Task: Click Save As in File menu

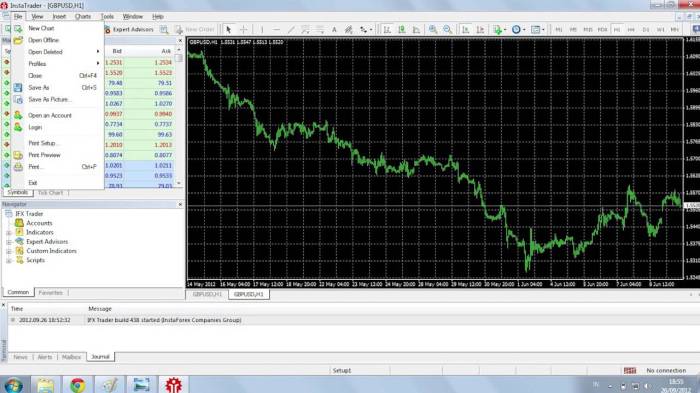Action: [x=58, y=88]
